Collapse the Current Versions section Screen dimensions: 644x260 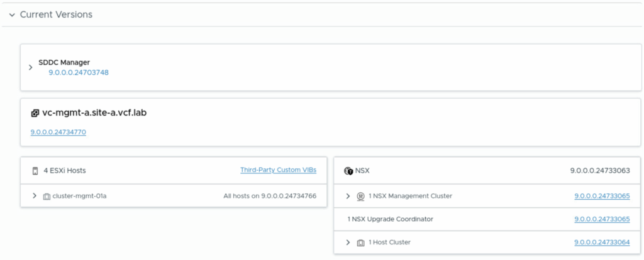[11, 14]
